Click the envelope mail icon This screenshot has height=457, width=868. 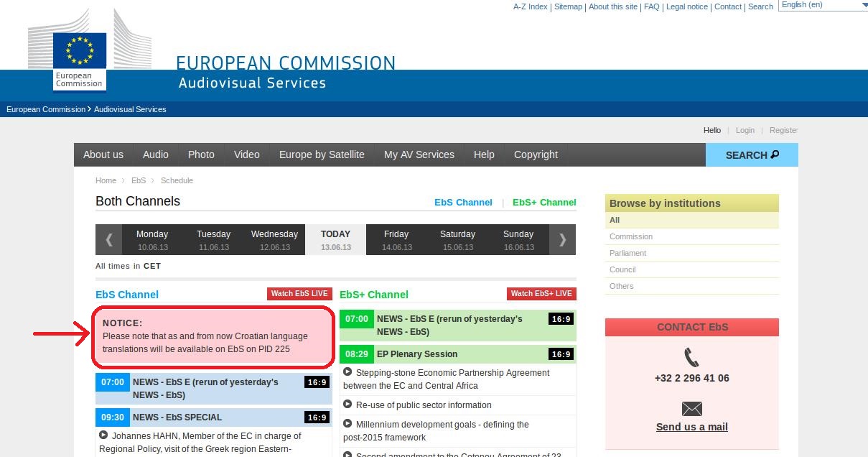[691, 409]
